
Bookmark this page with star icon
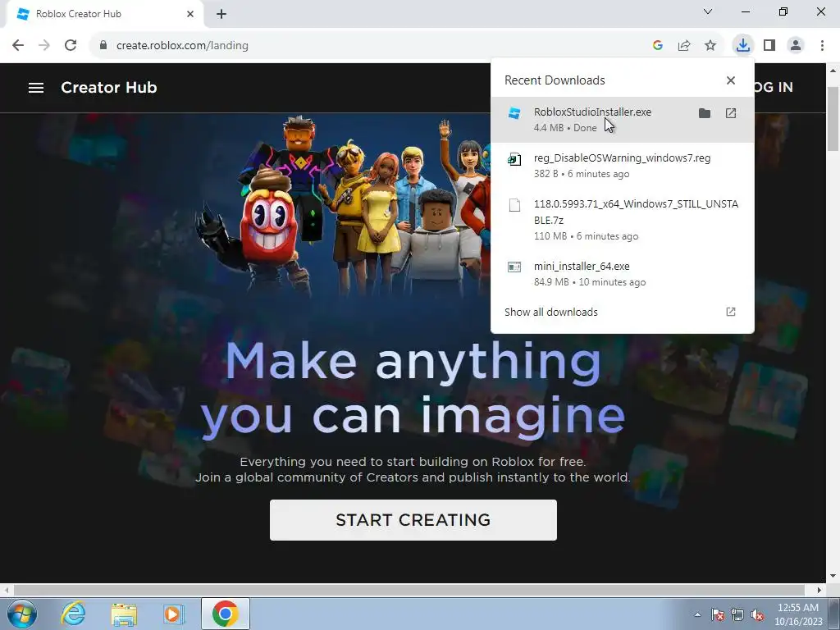[710, 46]
